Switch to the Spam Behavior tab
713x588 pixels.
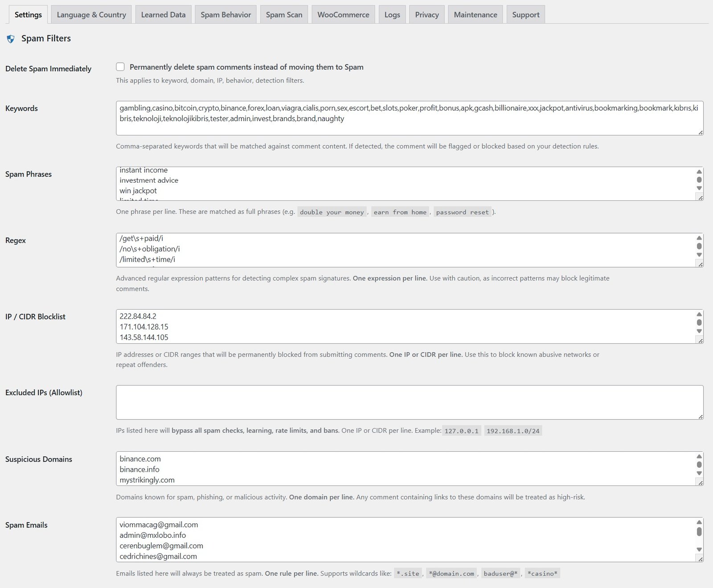[225, 14]
